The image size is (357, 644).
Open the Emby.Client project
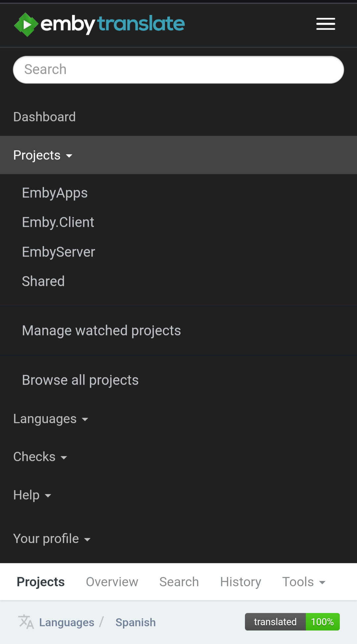(x=58, y=222)
